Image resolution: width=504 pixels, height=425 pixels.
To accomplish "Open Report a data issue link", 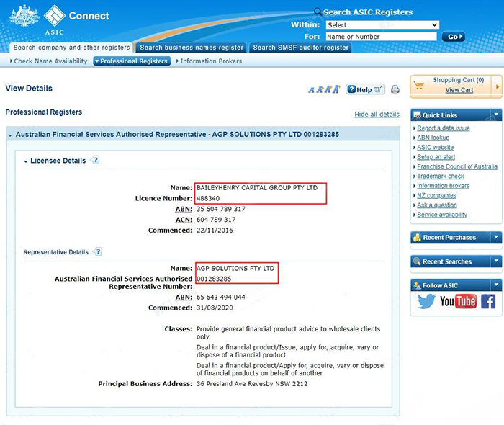I will 444,128.
